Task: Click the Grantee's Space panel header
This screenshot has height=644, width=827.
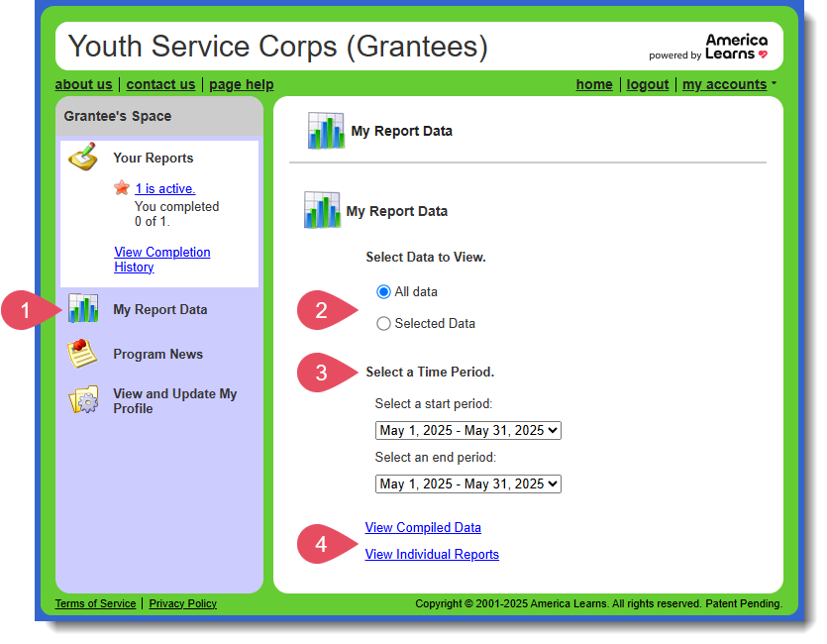Action: (158, 116)
